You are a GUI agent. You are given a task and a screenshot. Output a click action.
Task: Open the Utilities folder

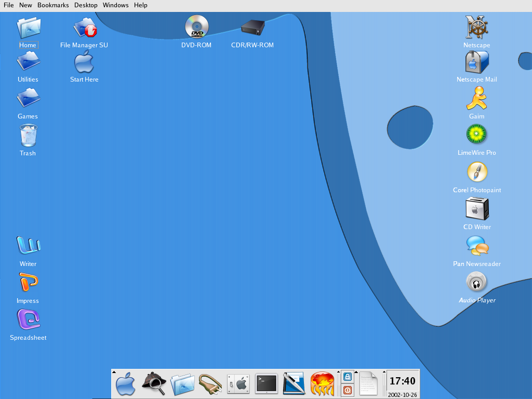point(29,61)
